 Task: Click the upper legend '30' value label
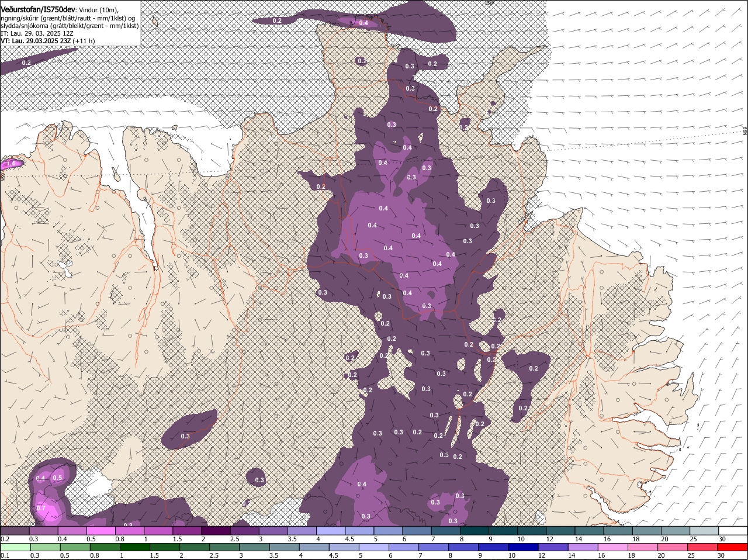(721, 539)
